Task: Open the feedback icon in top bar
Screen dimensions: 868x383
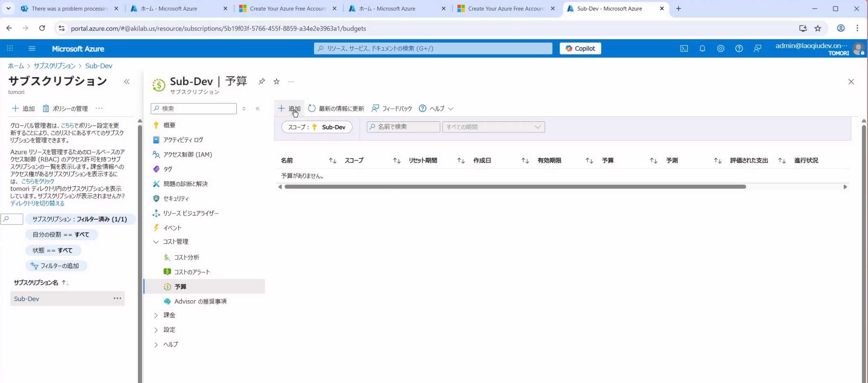Action: tap(757, 48)
